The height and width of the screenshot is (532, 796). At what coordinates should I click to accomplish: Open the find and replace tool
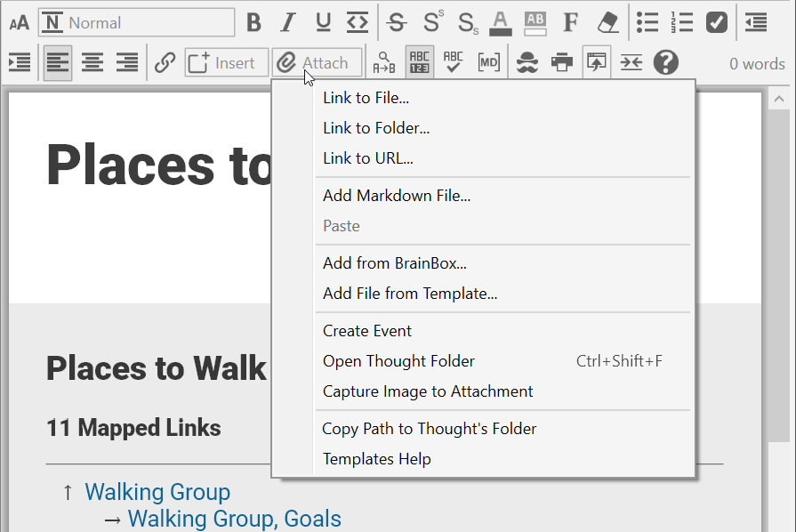pos(384,63)
